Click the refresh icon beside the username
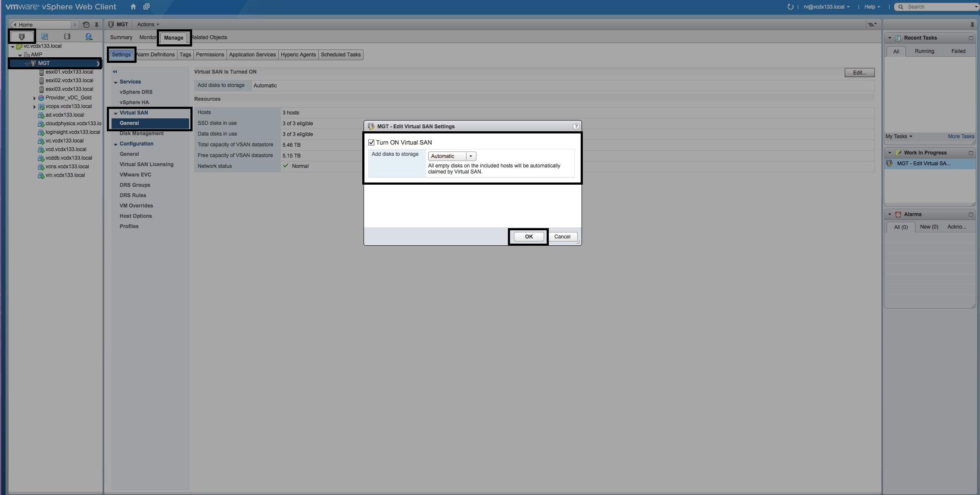 790,6
